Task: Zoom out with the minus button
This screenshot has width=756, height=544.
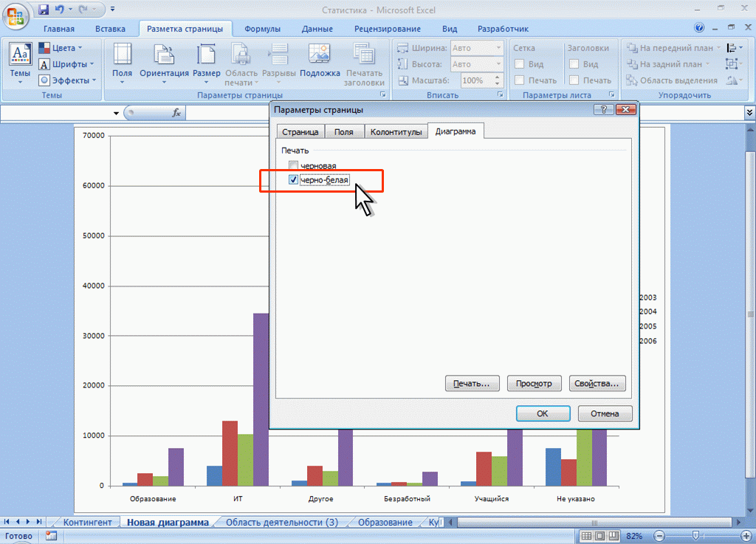Action: [659, 536]
